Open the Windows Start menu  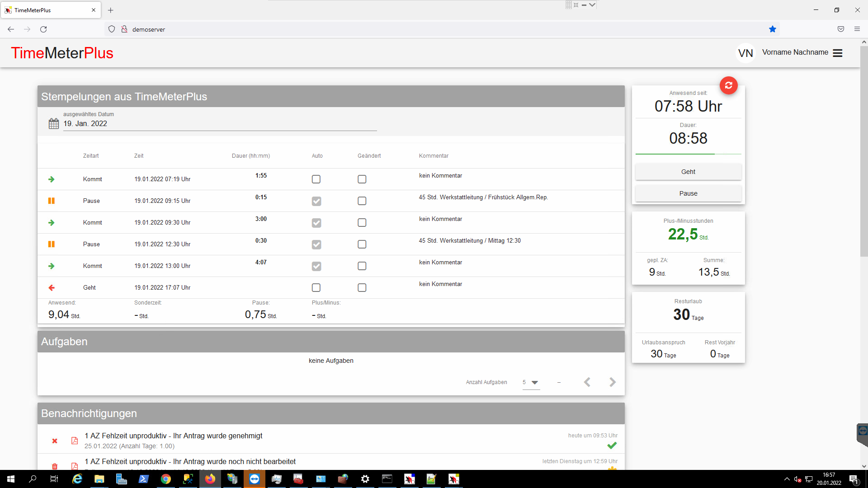pyautogui.click(x=11, y=479)
